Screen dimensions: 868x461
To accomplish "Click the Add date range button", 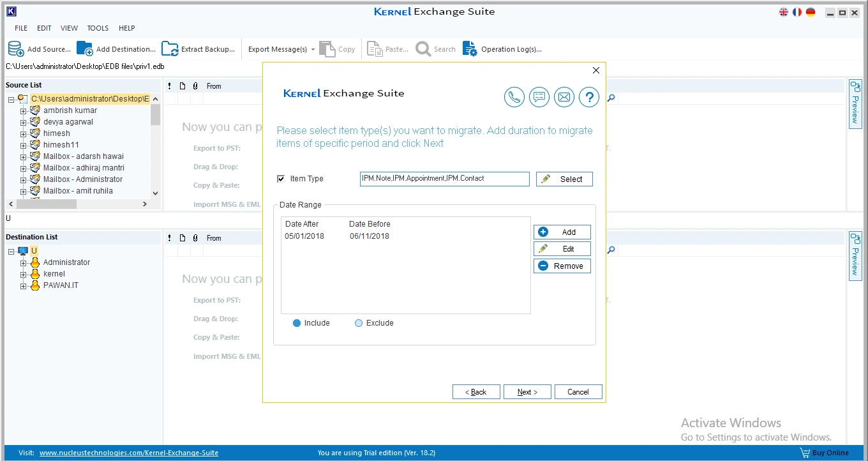I will point(562,232).
